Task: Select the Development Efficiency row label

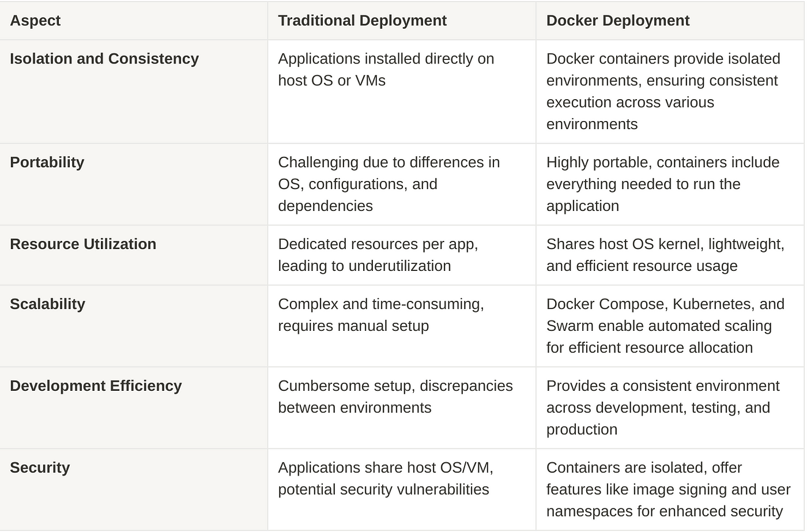Action: click(96, 386)
